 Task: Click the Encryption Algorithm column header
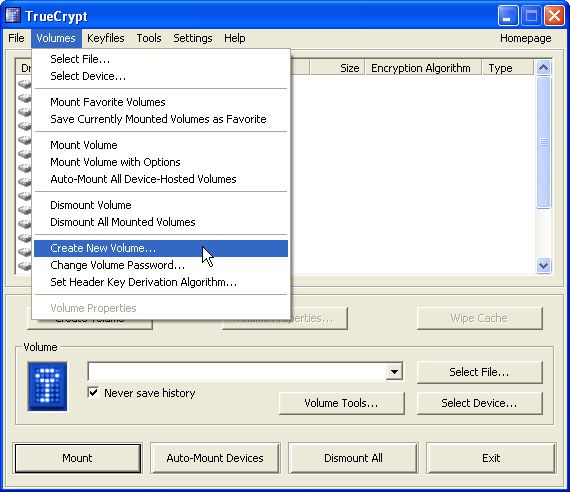click(x=423, y=68)
